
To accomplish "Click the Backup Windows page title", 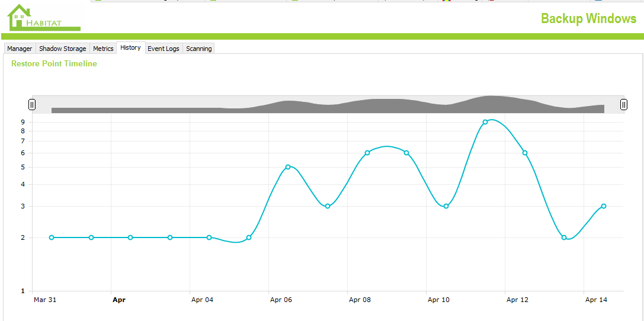I will coord(588,18).
